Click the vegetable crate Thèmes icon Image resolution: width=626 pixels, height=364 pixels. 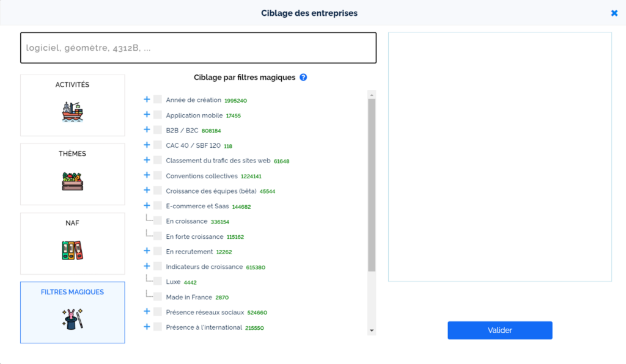coord(72,181)
